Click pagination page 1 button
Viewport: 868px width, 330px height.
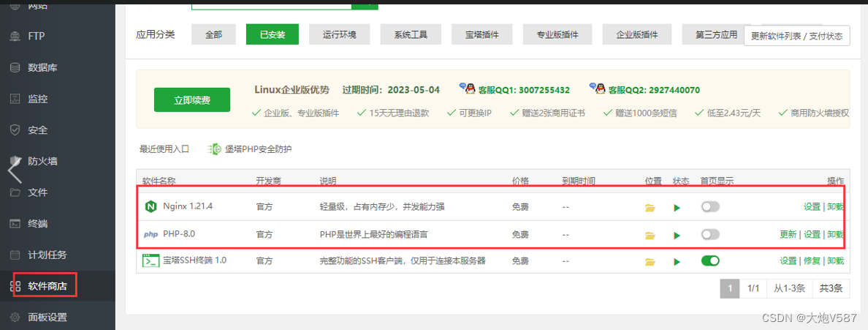point(730,288)
